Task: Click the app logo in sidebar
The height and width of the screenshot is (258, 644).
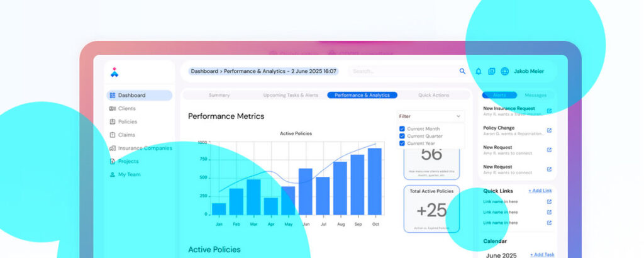Action: (x=114, y=73)
